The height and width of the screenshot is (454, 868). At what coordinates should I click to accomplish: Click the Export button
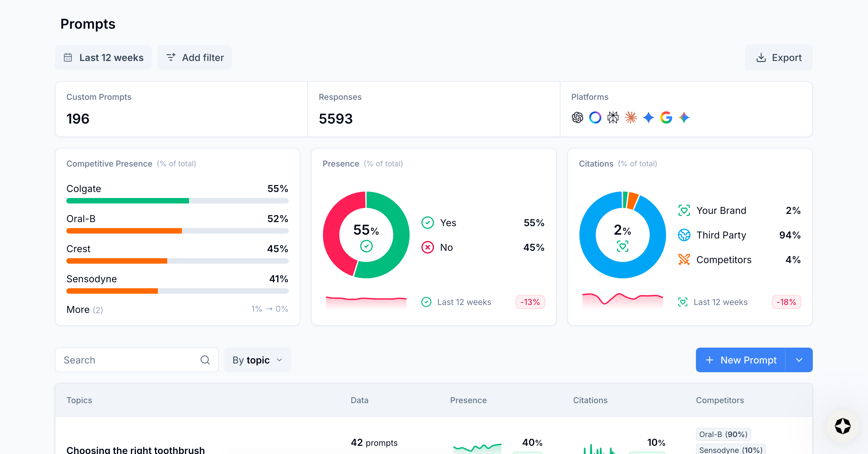779,58
